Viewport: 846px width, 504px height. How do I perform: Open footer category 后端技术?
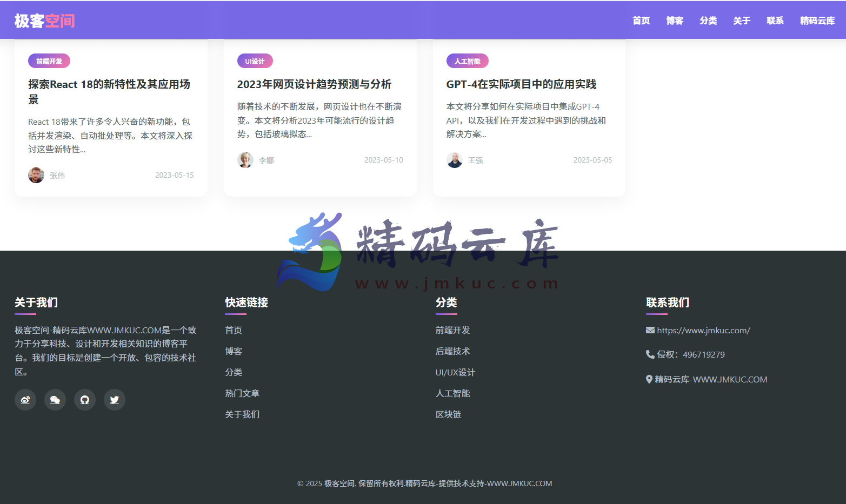pyautogui.click(x=453, y=351)
